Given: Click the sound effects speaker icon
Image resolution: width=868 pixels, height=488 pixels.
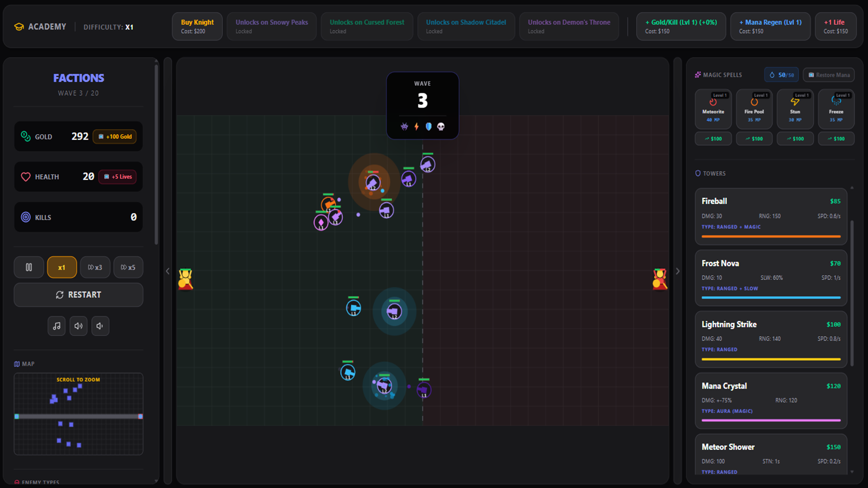Looking at the screenshot, I should [78, 326].
